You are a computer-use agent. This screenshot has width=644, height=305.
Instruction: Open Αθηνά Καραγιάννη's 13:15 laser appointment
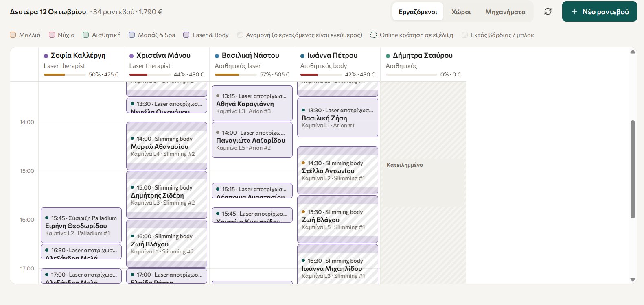252,103
